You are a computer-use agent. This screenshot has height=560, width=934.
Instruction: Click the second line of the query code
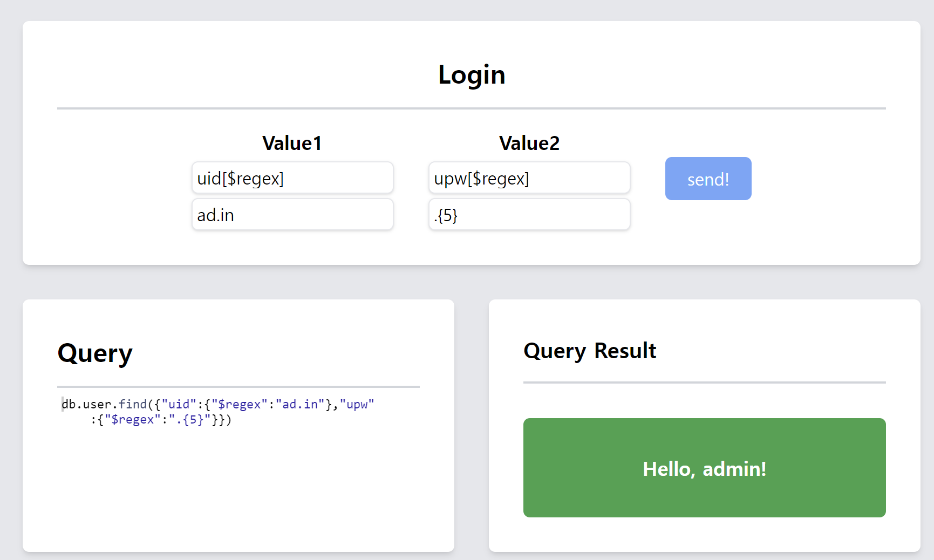click(x=161, y=420)
